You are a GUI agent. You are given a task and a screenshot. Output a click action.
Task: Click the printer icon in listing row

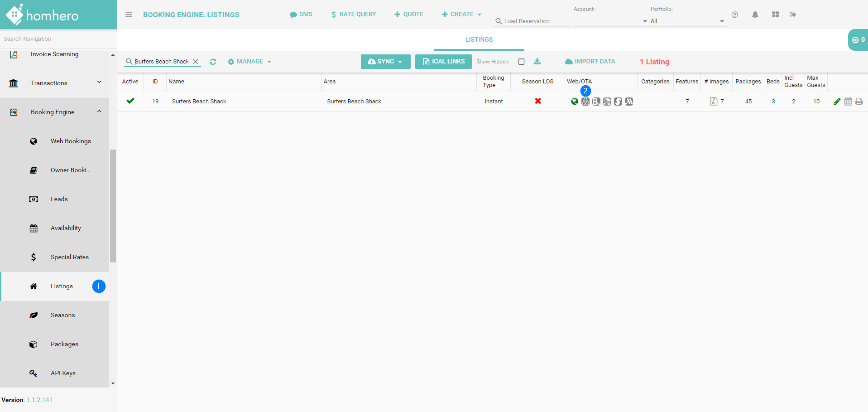[x=859, y=102]
